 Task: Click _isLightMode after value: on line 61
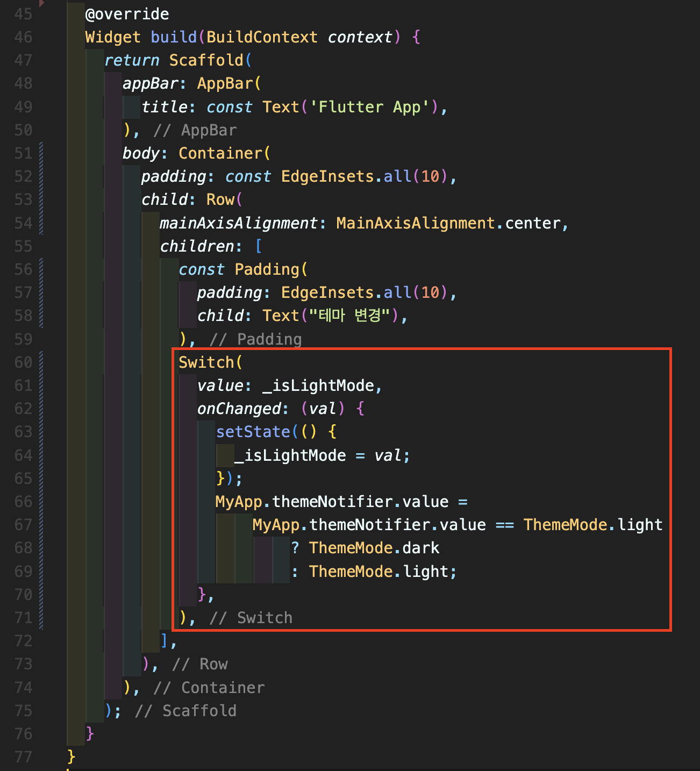click(x=318, y=386)
